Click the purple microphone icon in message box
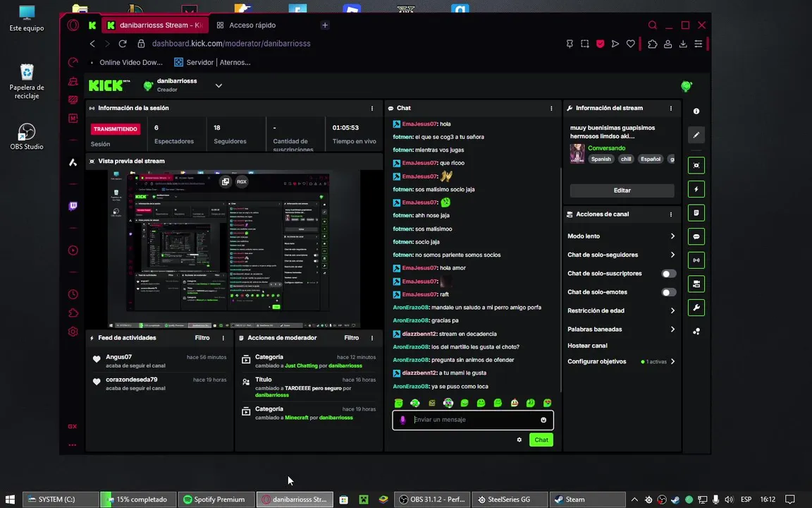The height and width of the screenshot is (508, 812). [x=402, y=420]
